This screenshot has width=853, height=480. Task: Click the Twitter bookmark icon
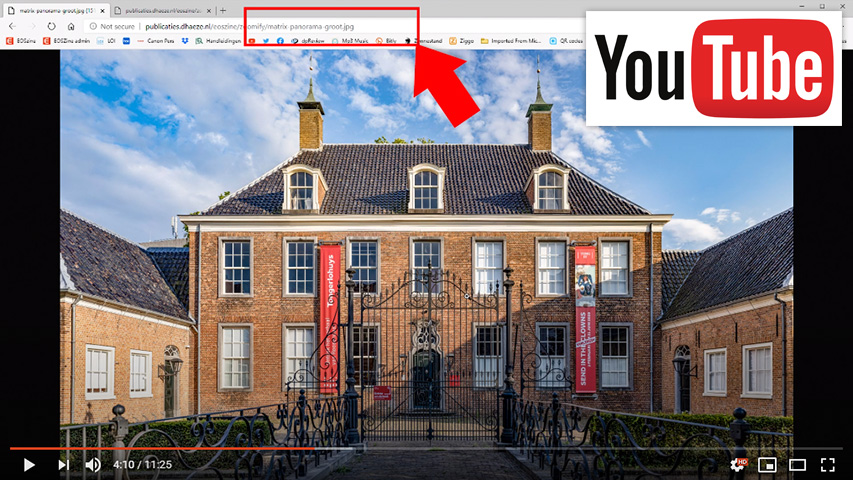tap(266, 41)
